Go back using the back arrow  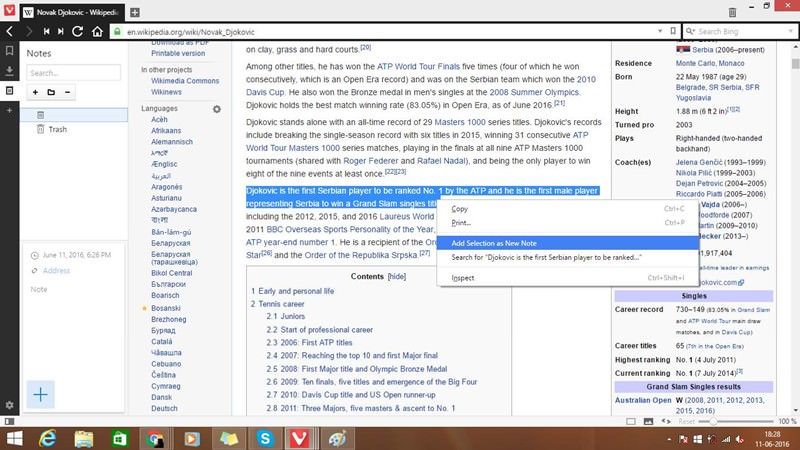[10, 32]
